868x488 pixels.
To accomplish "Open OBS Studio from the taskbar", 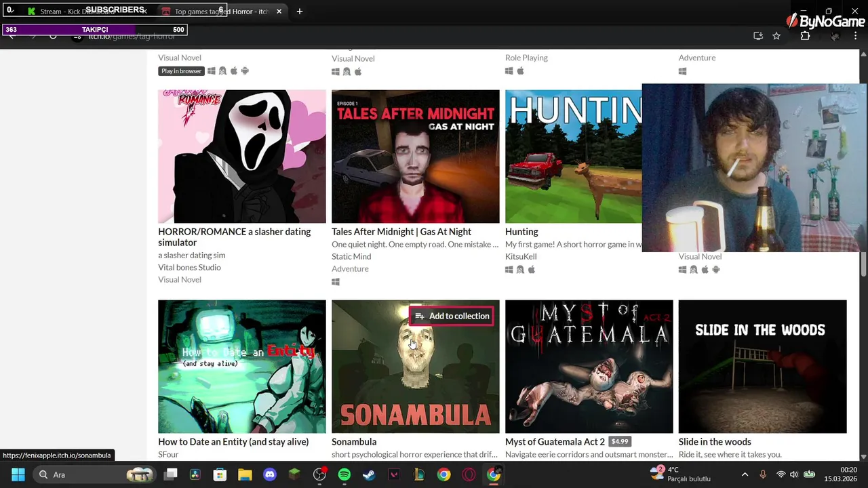I will [x=319, y=474].
